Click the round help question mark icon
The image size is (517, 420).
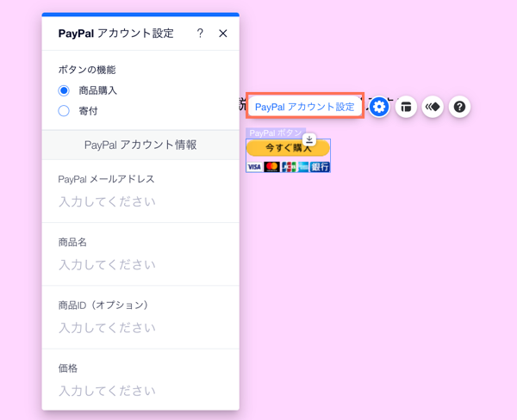(459, 107)
